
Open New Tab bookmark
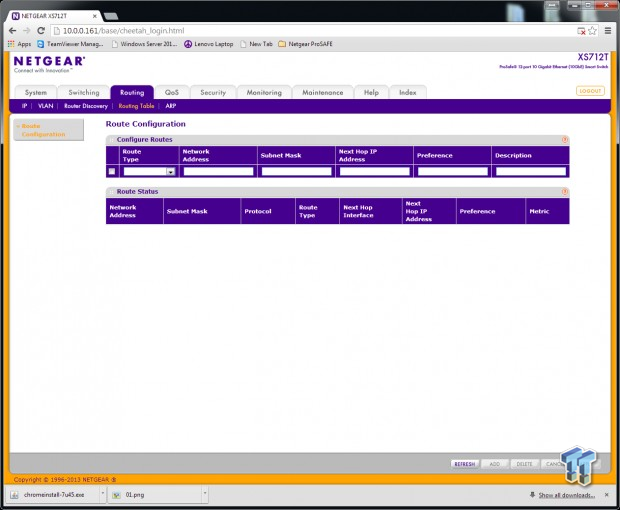[257, 44]
